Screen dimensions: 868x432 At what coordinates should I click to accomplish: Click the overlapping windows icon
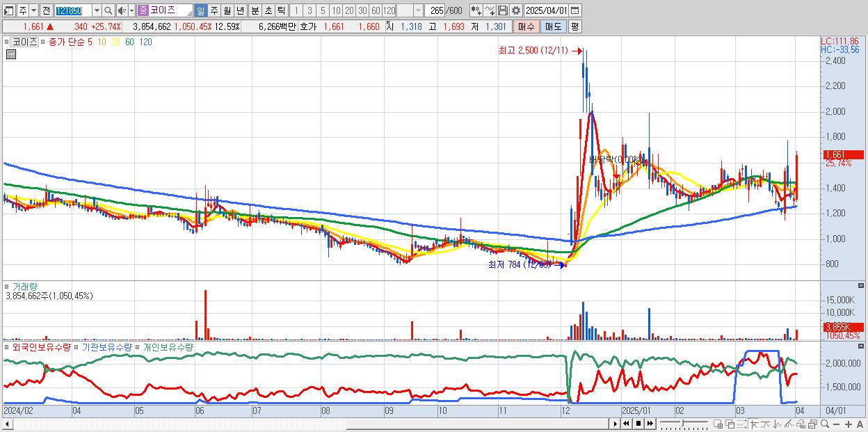tap(730, 424)
